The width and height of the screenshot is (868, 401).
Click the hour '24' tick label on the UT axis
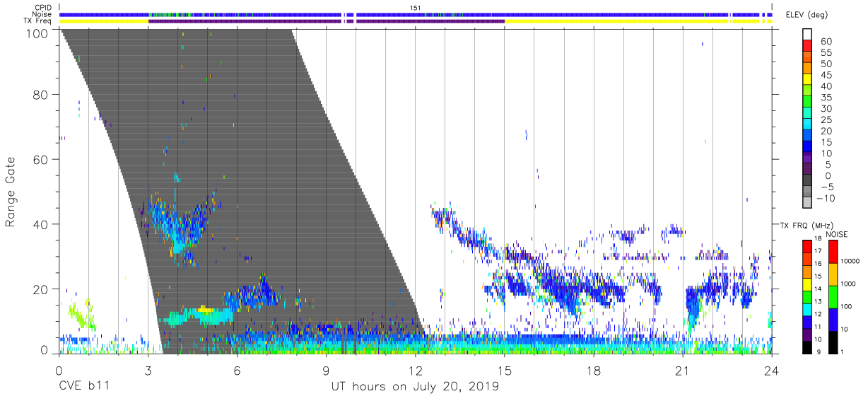click(x=772, y=371)
